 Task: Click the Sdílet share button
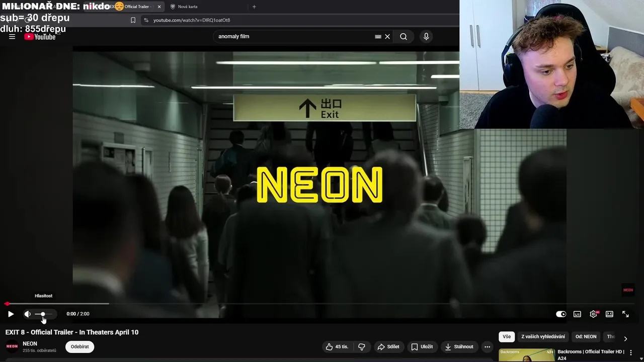[x=388, y=346]
